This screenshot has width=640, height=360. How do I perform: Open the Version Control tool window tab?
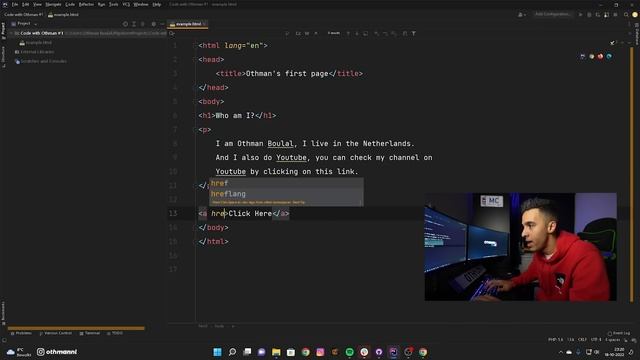click(x=56, y=333)
